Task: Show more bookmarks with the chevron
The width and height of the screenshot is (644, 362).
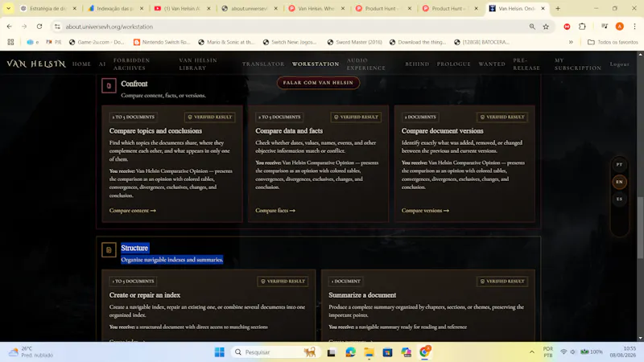Action: point(571,42)
